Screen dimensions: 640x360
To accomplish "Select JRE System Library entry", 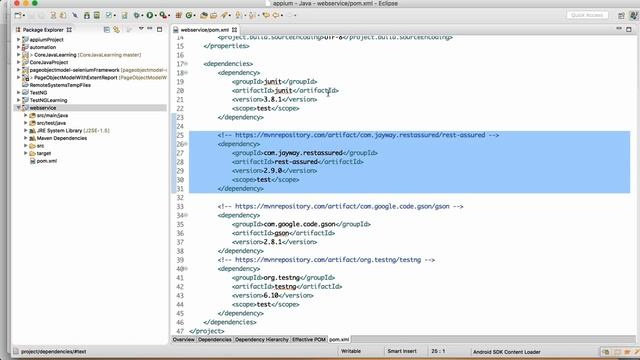I will click(69, 131).
